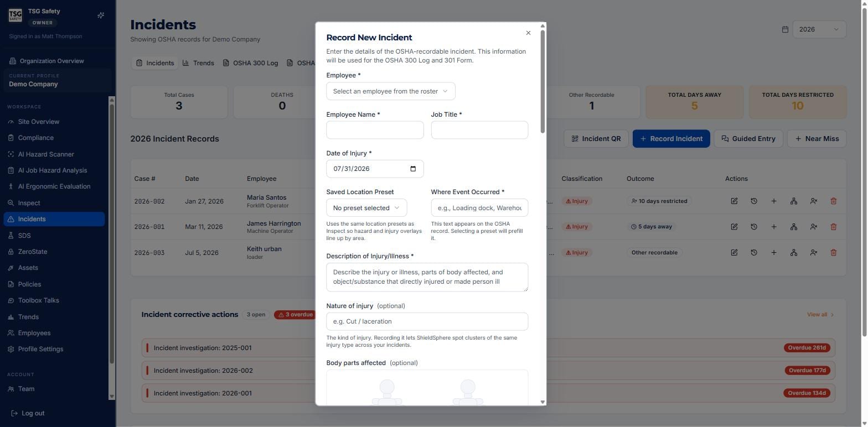
Task: Click the Record Incident button
Action: (x=671, y=139)
